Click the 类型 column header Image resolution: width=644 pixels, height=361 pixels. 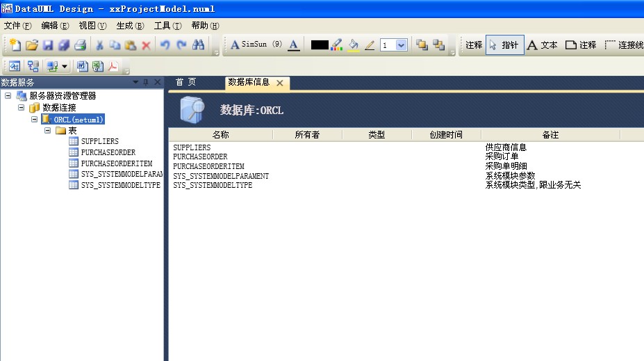tap(377, 134)
